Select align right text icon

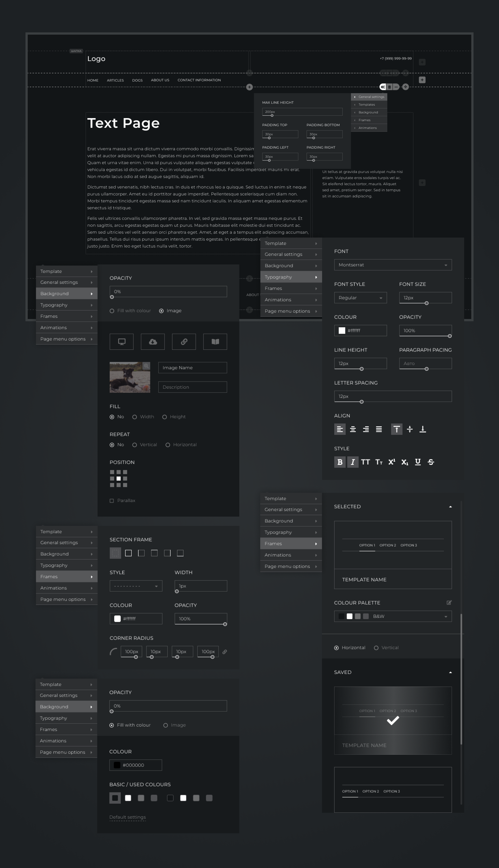pyautogui.click(x=366, y=429)
